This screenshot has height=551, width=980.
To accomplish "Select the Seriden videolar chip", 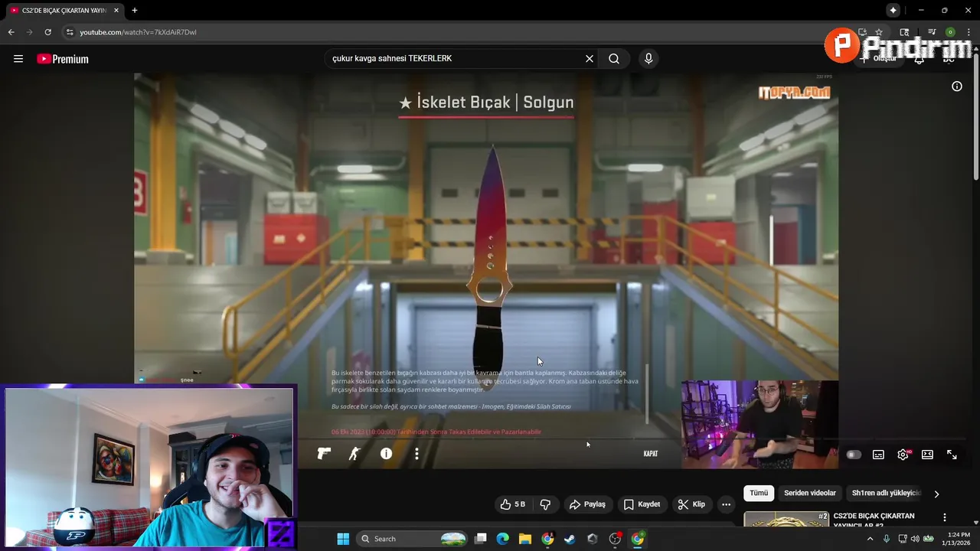I will pyautogui.click(x=810, y=494).
